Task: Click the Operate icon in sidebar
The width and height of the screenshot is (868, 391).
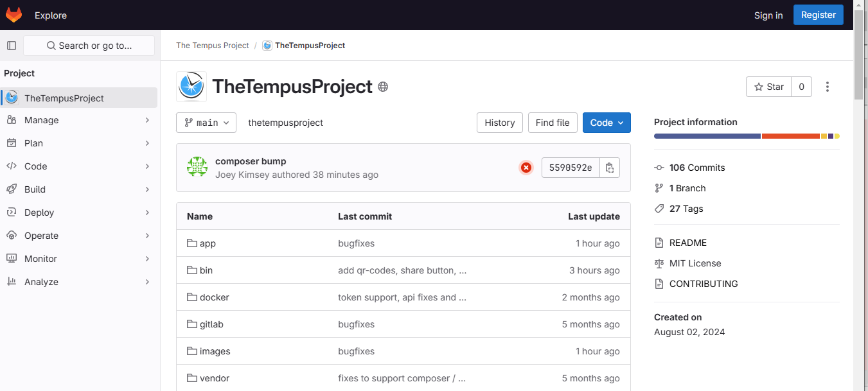Action: coord(12,236)
